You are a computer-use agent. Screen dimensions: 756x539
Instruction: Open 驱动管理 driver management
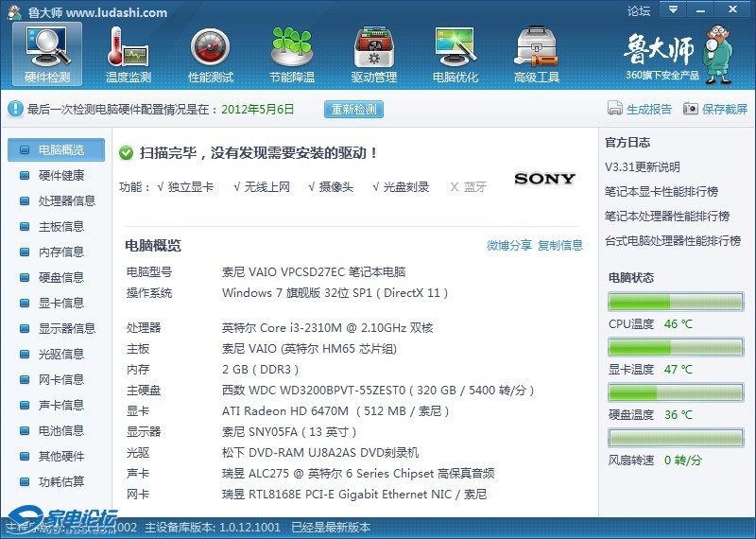[x=373, y=54]
